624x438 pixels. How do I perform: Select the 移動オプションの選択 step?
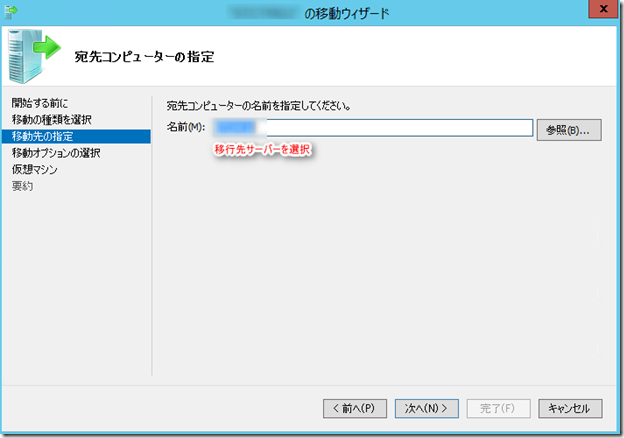(56, 153)
